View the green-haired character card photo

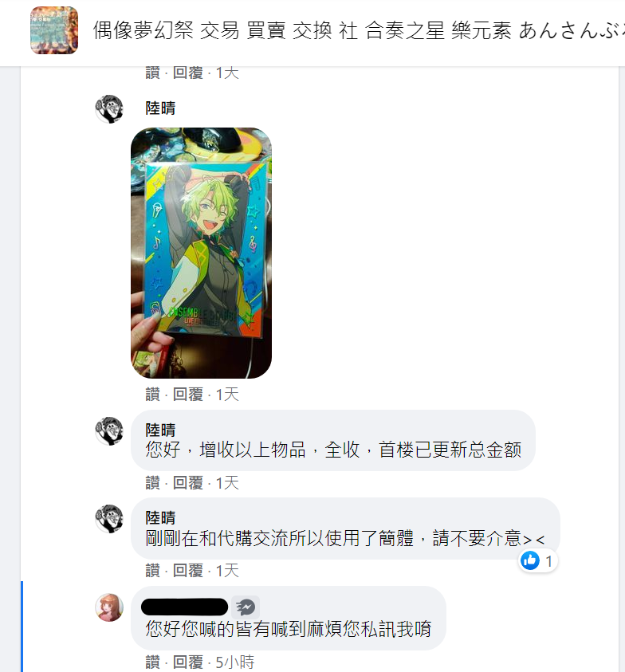[x=201, y=253]
